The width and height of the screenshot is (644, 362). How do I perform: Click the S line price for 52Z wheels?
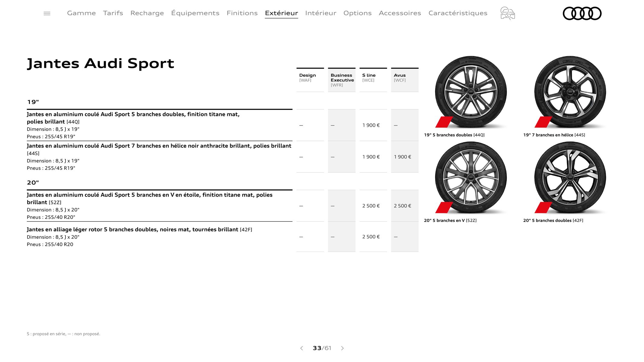tap(371, 206)
